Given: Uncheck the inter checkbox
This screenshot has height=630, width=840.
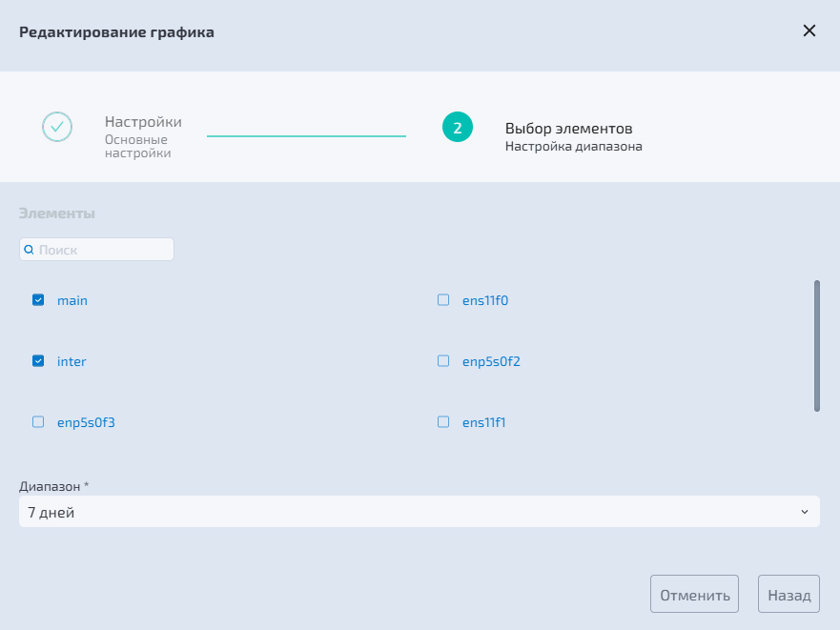Looking at the screenshot, I should [x=38, y=361].
